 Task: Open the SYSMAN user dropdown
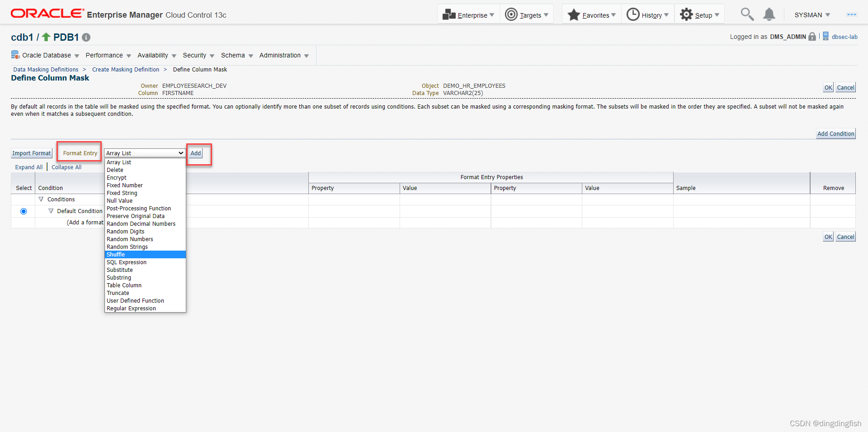coord(812,15)
